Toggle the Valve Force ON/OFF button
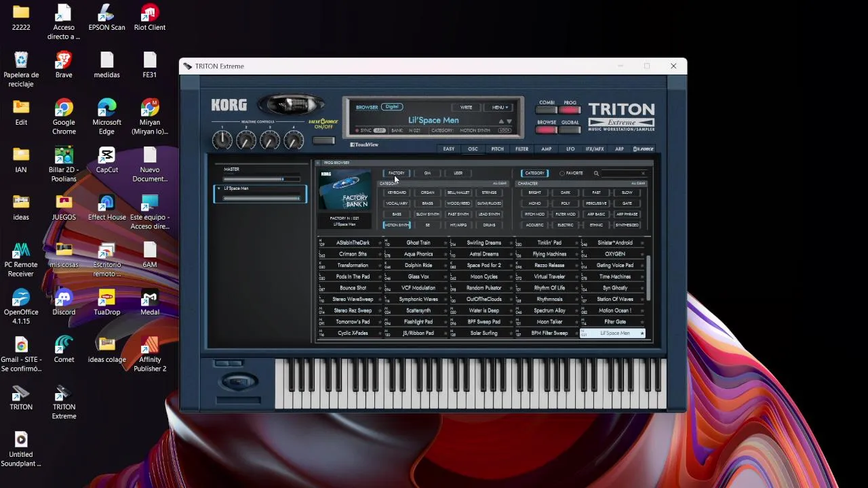Screen dimensions: 868x488 (323, 140)
